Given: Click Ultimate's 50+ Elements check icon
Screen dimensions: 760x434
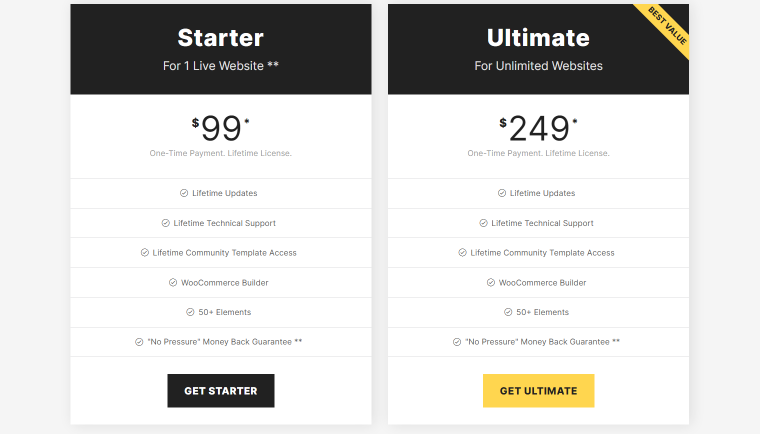Looking at the screenshot, I should click(x=508, y=312).
